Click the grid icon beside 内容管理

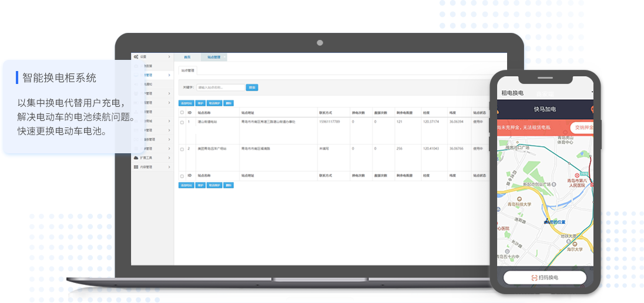(136, 167)
